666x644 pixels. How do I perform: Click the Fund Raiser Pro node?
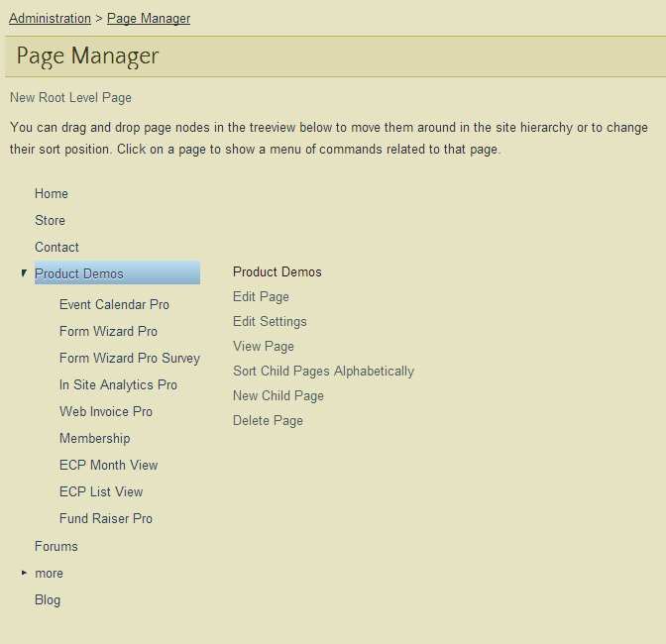coord(106,519)
